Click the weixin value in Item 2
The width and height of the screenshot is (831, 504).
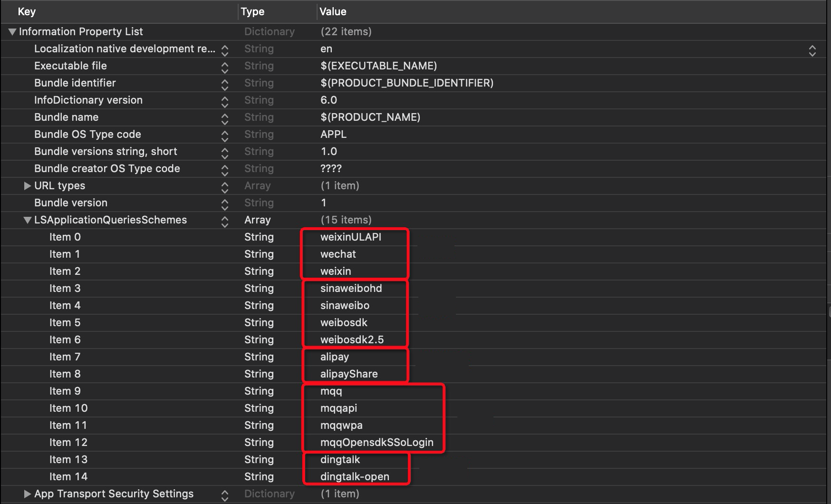[336, 271]
